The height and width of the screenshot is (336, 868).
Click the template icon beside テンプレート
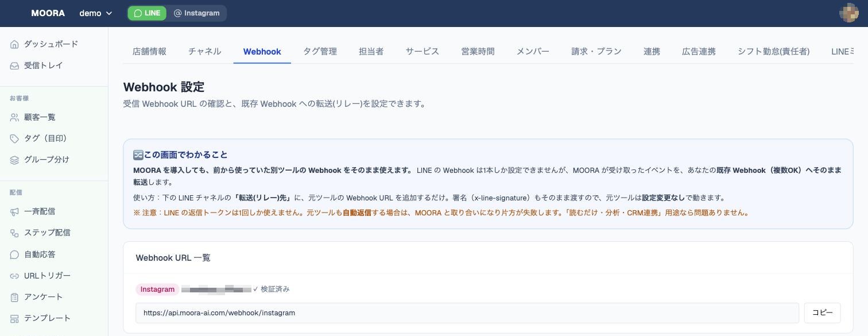(x=14, y=318)
